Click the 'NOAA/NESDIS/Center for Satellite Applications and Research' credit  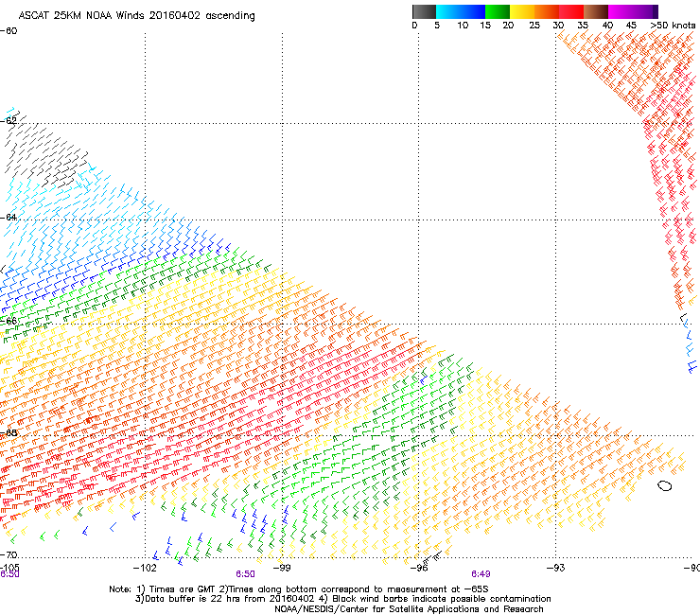(409, 609)
